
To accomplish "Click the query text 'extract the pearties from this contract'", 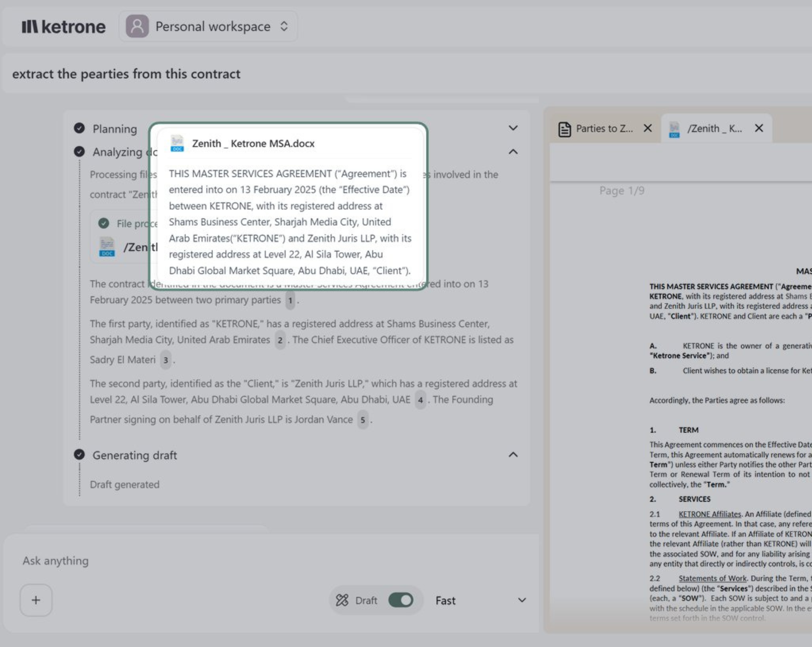I will pyautogui.click(x=126, y=74).
